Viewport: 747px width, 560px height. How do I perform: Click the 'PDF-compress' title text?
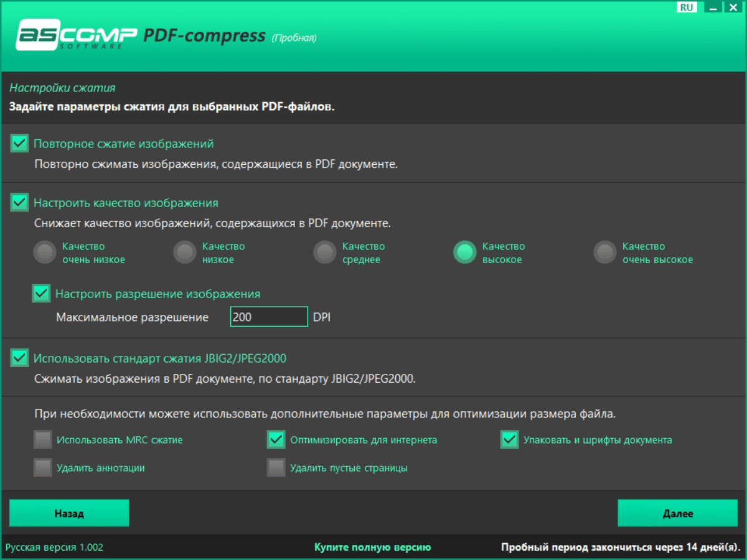pyautogui.click(x=205, y=36)
